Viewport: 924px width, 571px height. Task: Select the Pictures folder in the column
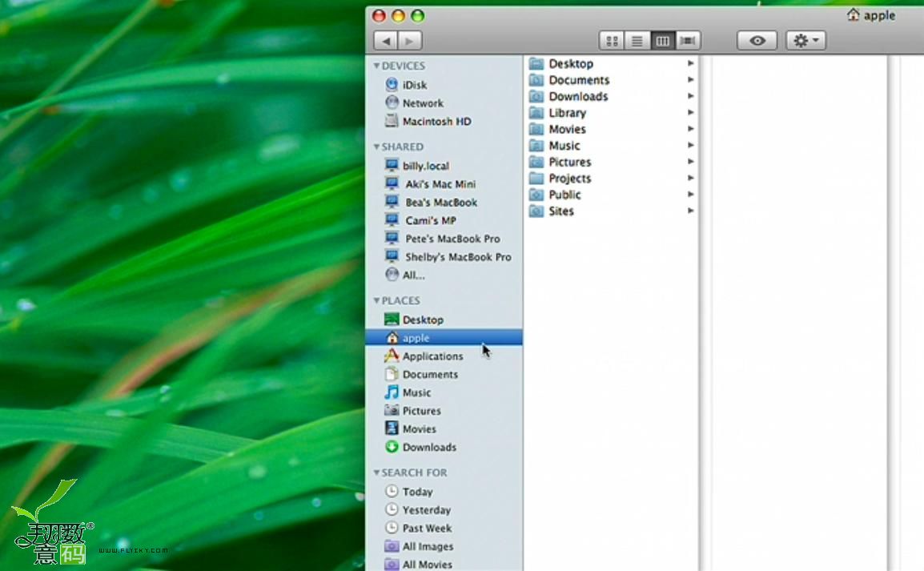pyautogui.click(x=611, y=162)
